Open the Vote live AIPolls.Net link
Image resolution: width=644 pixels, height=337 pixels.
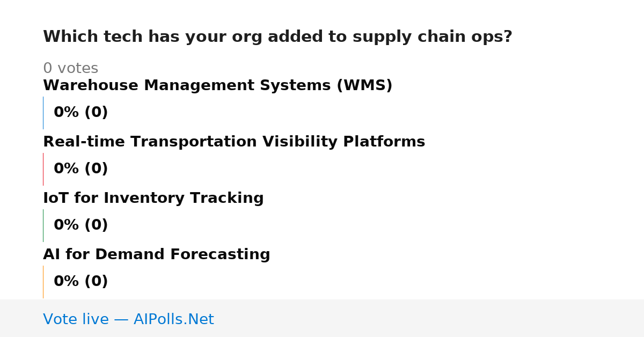(x=128, y=320)
